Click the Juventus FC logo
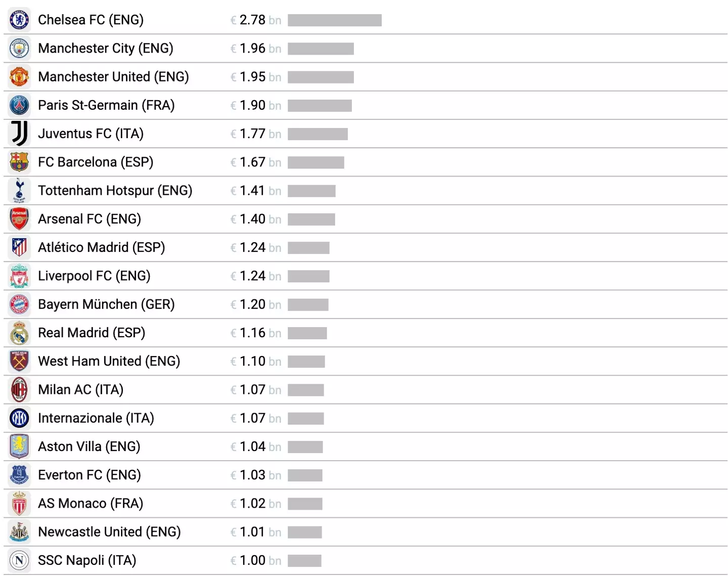The image size is (728, 576). (19, 134)
